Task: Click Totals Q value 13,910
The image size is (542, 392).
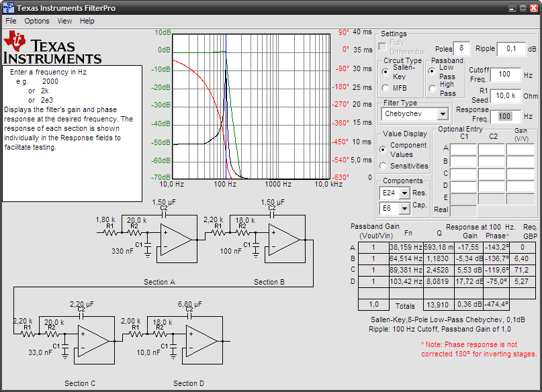Action: pos(439,305)
